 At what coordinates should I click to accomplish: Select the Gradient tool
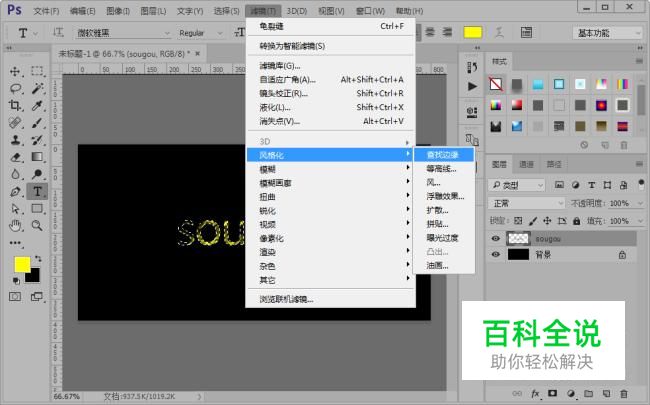[37, 157]
